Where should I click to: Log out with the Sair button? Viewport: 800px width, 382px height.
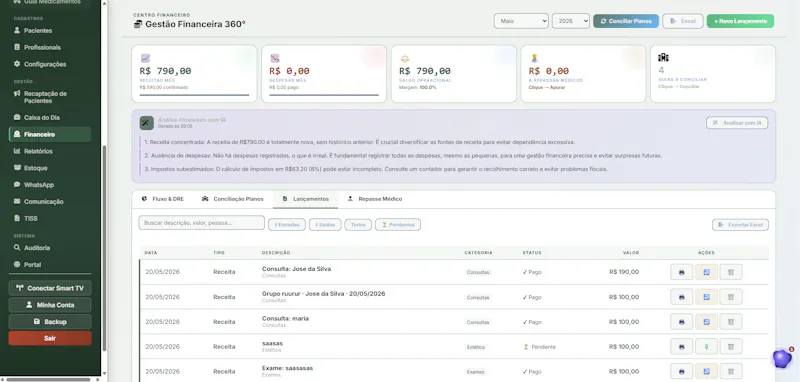50,338
